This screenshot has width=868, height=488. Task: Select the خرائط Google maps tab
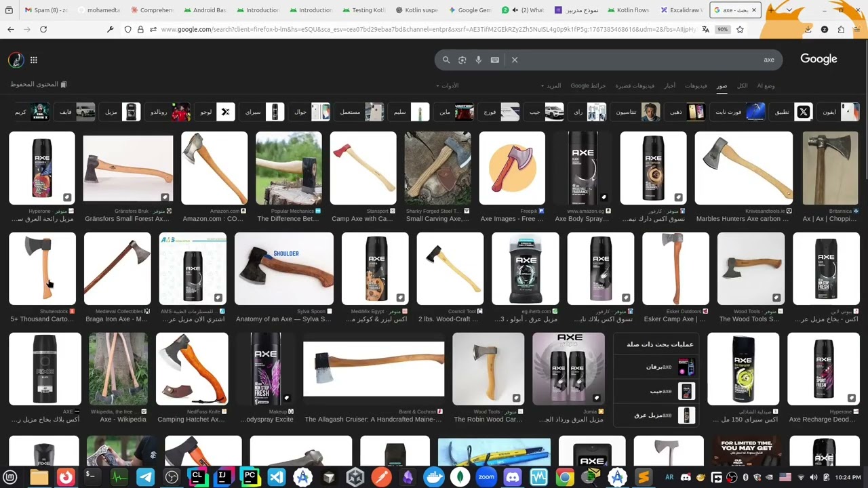coord(588,85)
